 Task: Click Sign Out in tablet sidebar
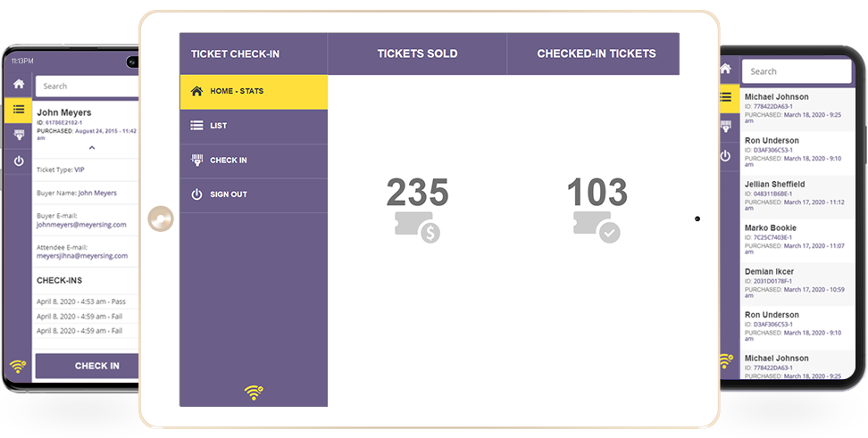pyautogui.click(x=254, y=194)
